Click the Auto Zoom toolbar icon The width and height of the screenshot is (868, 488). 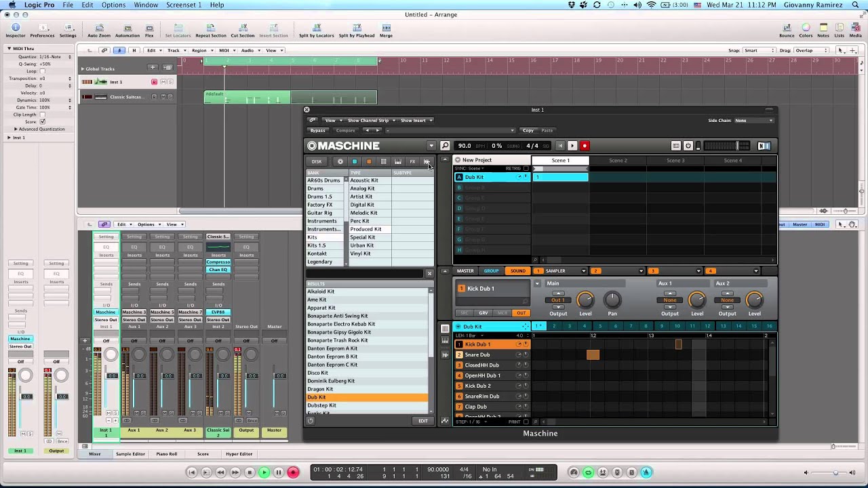coord(99,30)
